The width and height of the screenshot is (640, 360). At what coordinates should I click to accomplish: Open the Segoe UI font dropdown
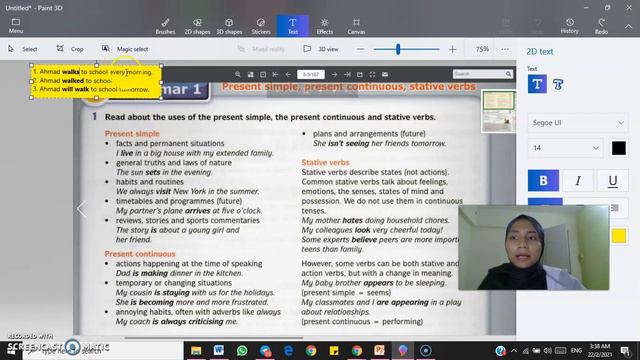578,122
